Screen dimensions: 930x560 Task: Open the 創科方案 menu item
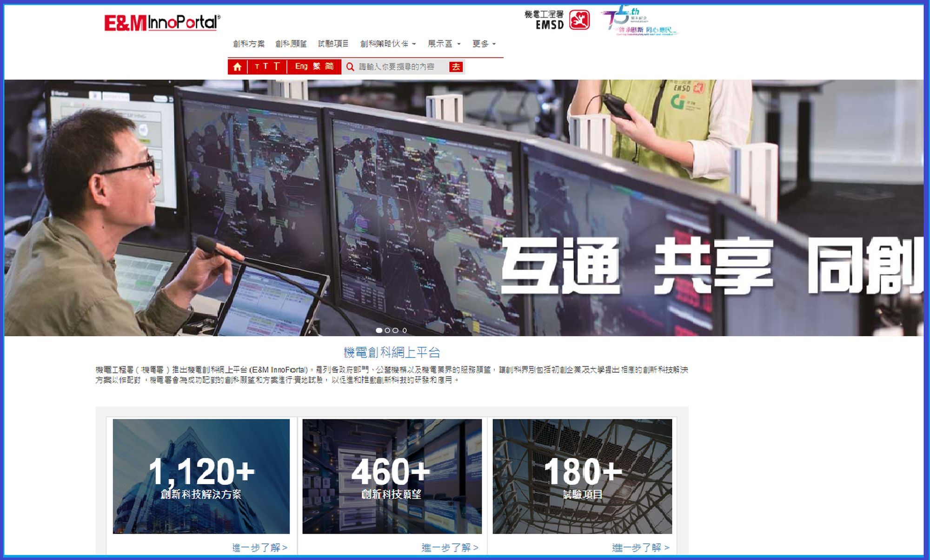249,44
